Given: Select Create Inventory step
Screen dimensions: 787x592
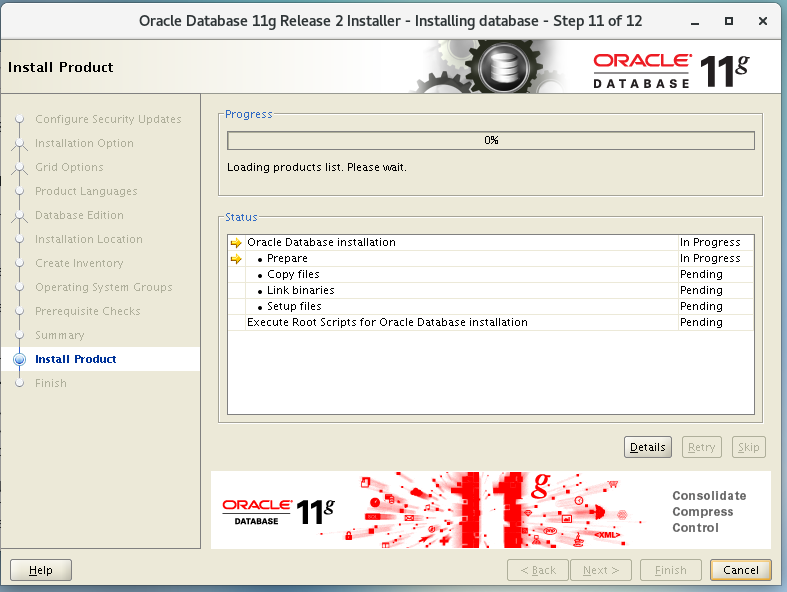Looking at the screenshot, I should click(x=79, y=263).
